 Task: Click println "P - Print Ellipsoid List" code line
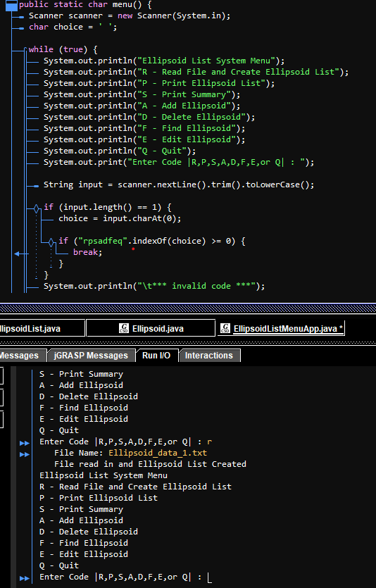pyautogui.click(x=159, y=83)
